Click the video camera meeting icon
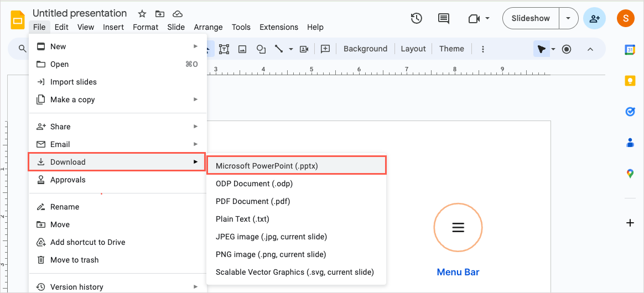This screenshot has width=644, height=293. (x=474, y=18)
